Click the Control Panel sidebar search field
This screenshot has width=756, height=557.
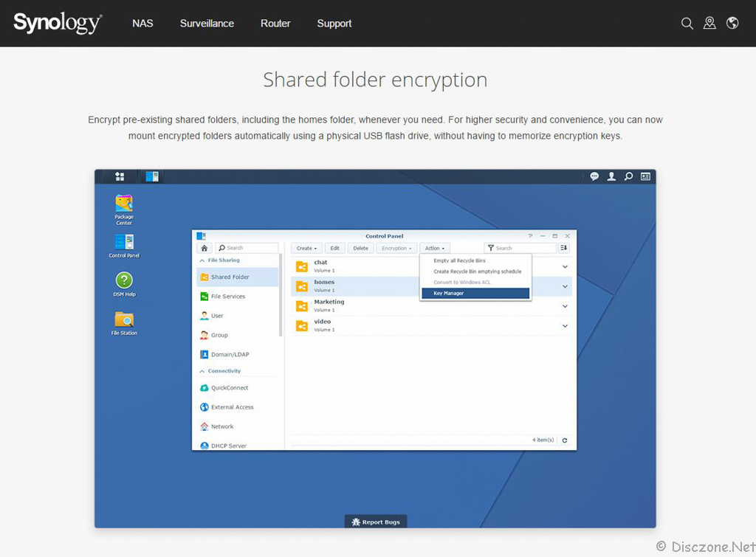point(247,248)
